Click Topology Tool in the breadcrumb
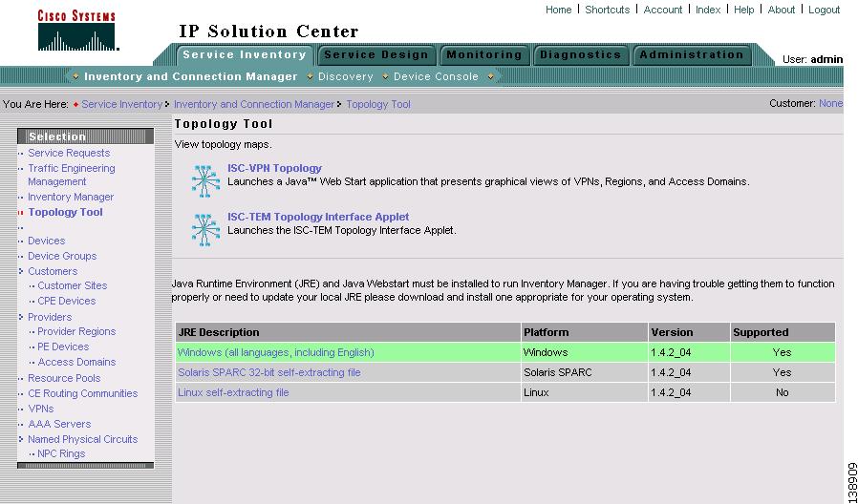858x504 pixels. pos(378,104)
